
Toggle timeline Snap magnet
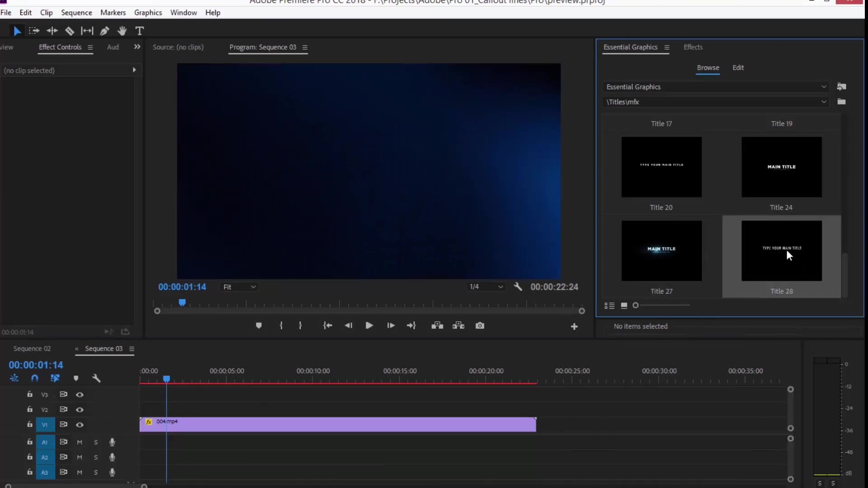tap(35, 378)
